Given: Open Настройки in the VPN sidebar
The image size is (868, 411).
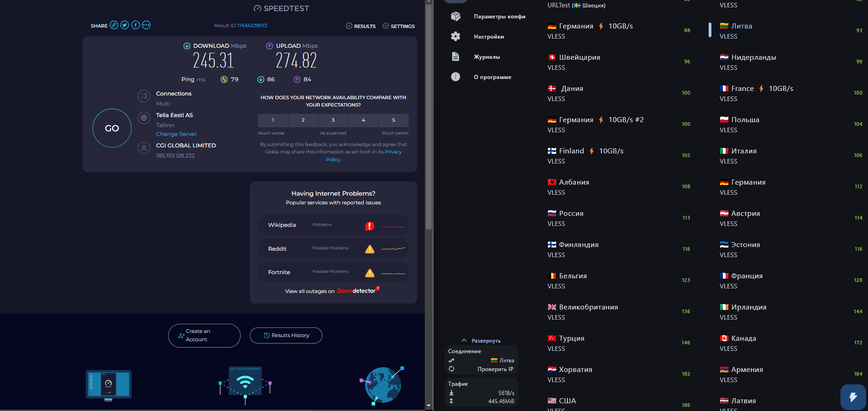Looking at the screenshot, I should [489, 37].
